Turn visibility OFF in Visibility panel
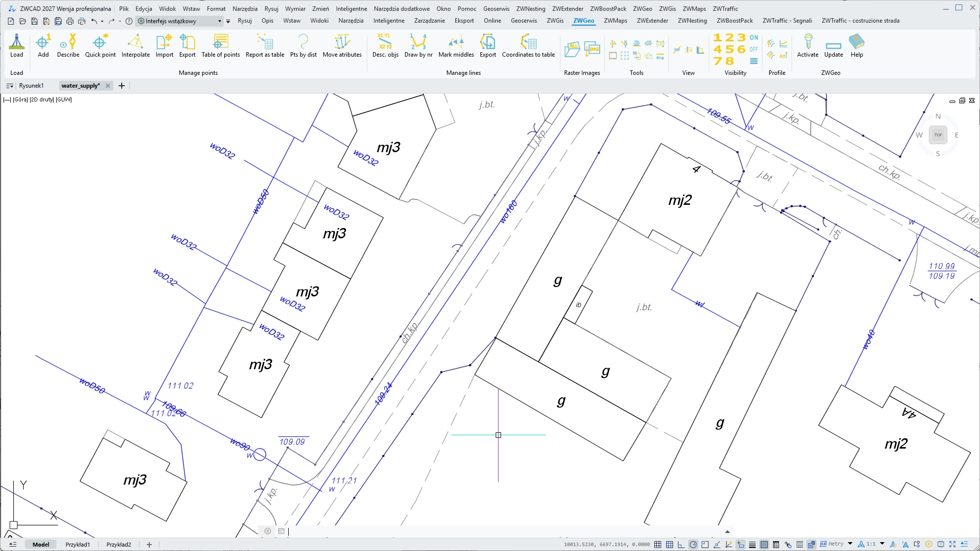This screenshot has width=980, height=551. [x=754, y=49]
